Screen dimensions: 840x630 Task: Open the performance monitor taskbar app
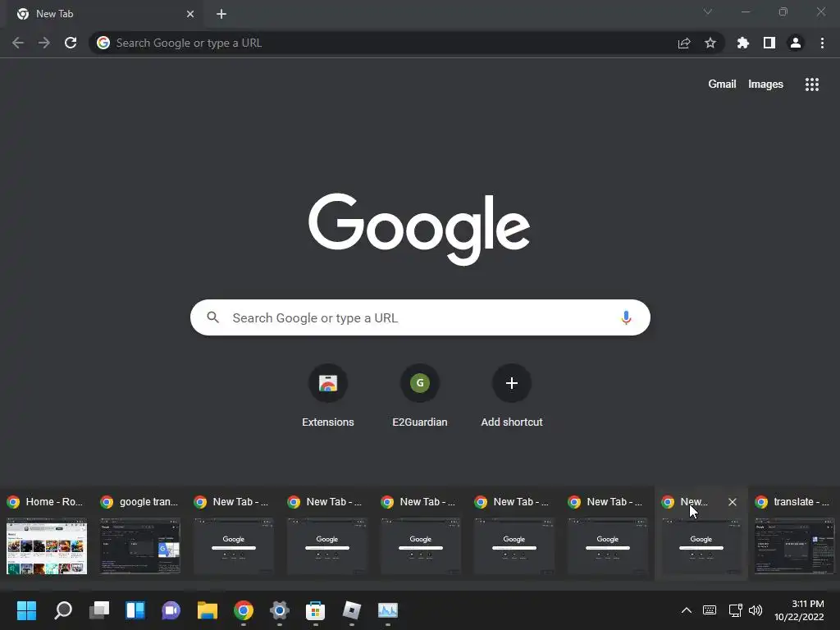pyautogui.click(x=388, y=610)
